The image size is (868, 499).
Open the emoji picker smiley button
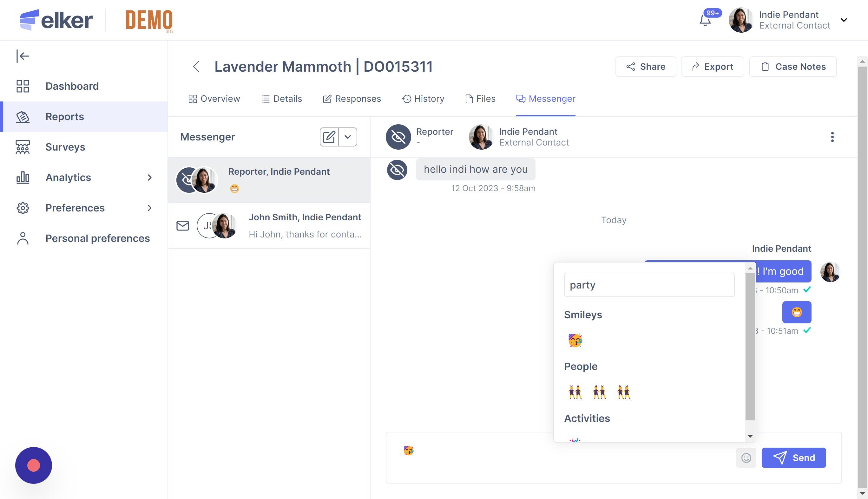click(746, 458)
